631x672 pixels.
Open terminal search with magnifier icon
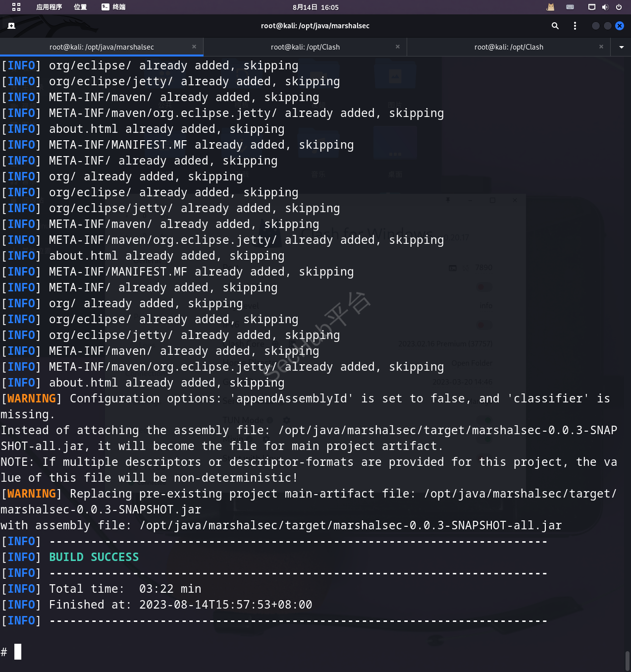(x=555, y=26)
